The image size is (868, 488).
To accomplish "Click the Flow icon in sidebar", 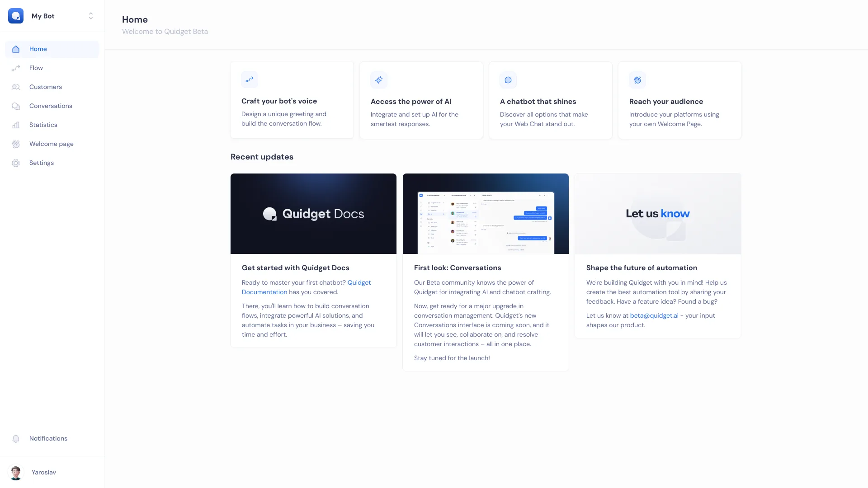I will coord(16,68).
